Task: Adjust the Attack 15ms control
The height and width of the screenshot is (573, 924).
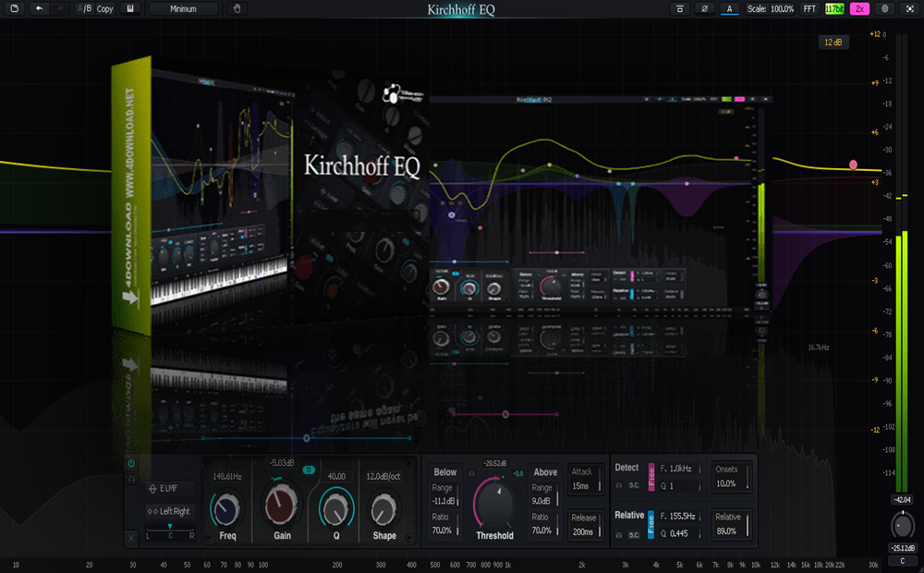Action: tap(586, 480)
